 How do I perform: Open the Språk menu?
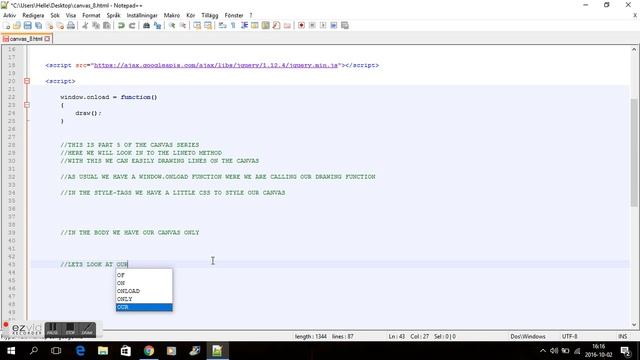click(113, 15)
